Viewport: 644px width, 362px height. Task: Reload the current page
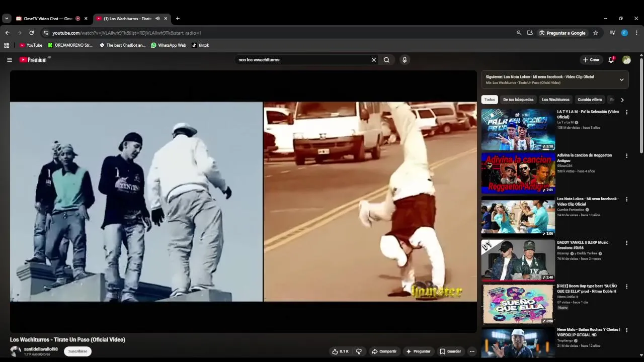[31, 33]
